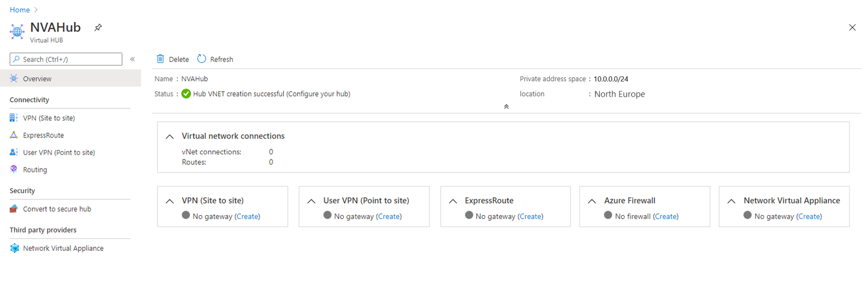
Task: Click the ExpressRoute triangle icon in sidebar
Action: (x=14, y=135)
